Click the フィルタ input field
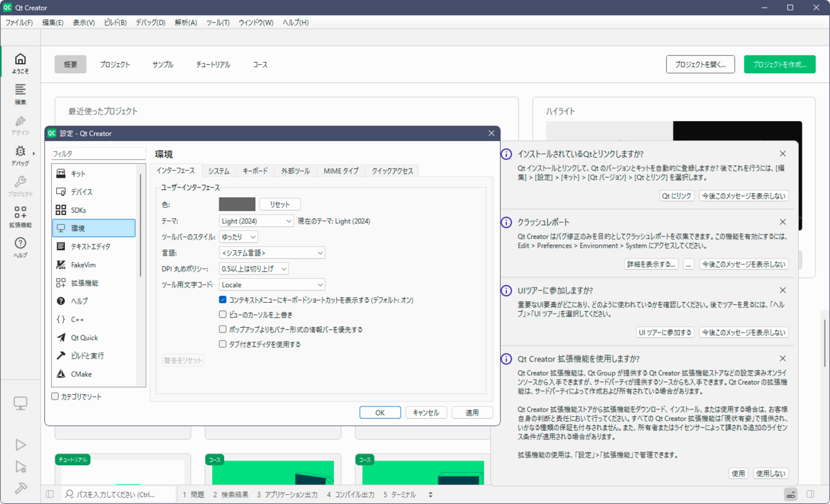Viewport: 830px width, 504px height. click(x=98, y=153)
